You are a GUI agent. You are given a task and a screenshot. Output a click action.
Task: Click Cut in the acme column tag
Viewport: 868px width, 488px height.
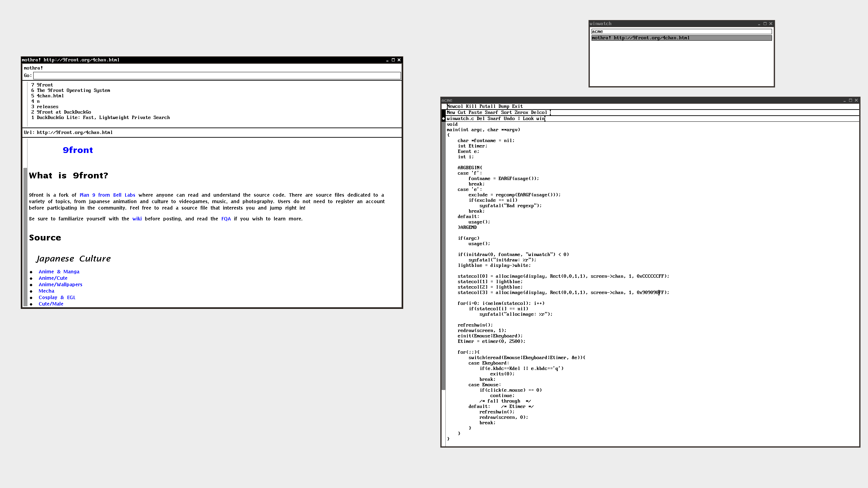462,113
